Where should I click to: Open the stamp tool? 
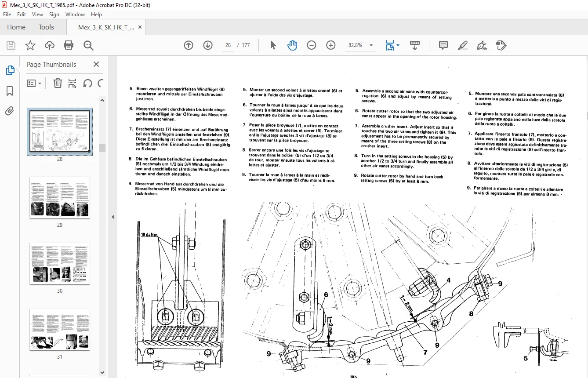pos(501,45)
